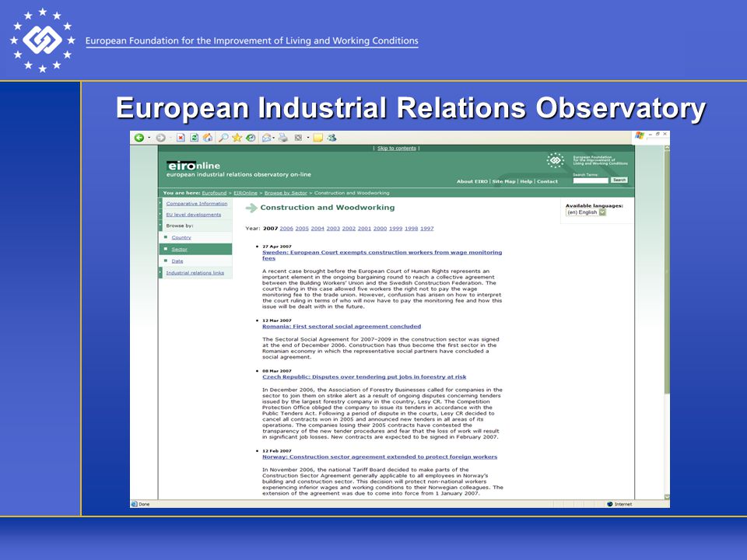The height and width of the screenshot is (560, 747).
Task: Open the EU level developments link
Action: pyautogui.click(x=194, y=215)
